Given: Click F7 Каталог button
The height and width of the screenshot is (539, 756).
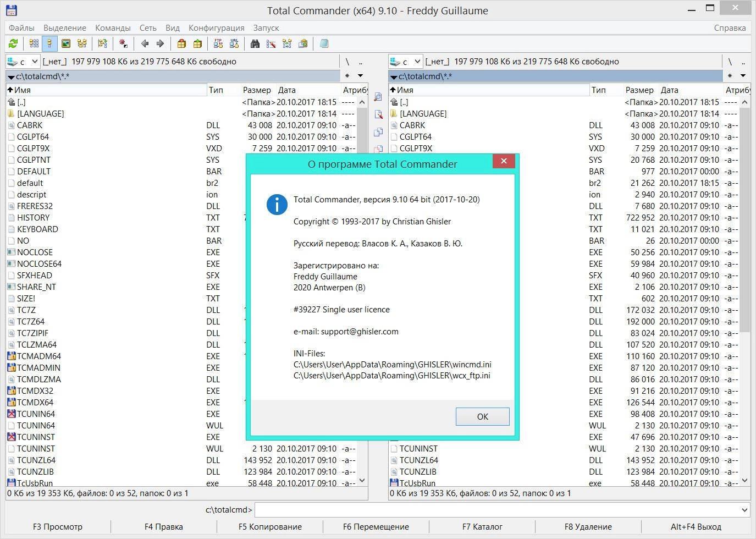Looking at the screenshot, I should tap(482, 527).
